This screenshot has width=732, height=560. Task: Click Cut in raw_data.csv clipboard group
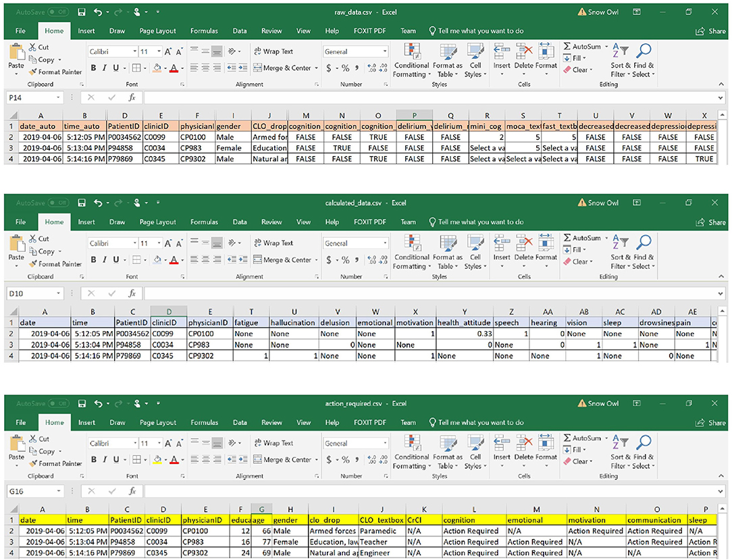pos(38,47)
